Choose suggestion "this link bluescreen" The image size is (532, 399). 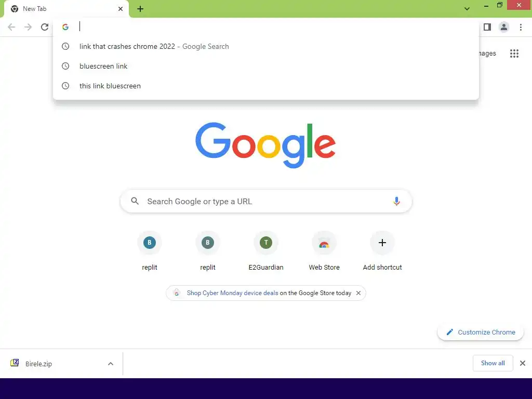click(266, 86)
